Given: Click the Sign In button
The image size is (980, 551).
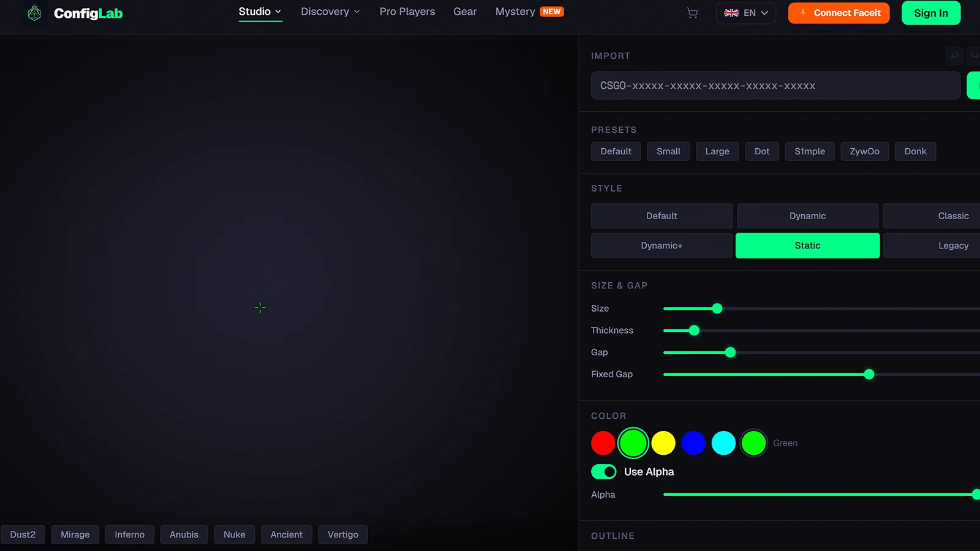Looking at the screenshot, I should click(x=931, y=13).
